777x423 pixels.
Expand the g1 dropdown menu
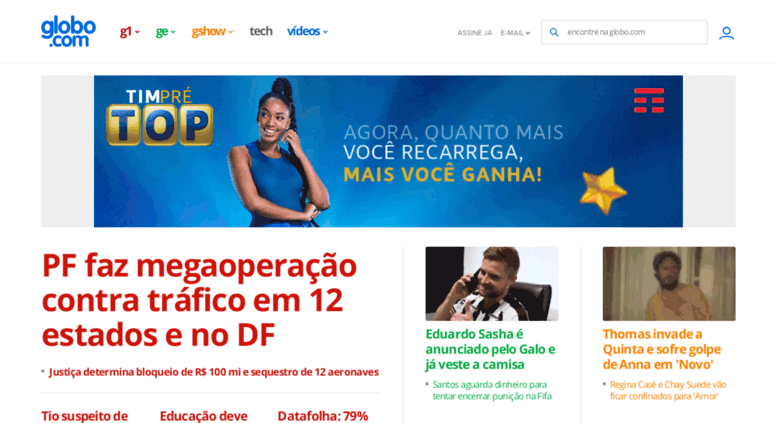pos(130,32)
